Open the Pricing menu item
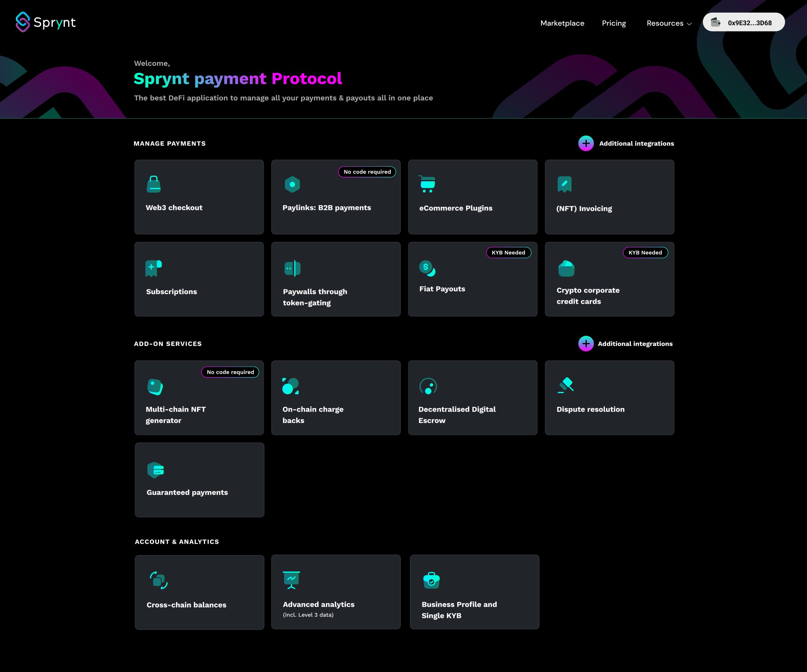 pyautogui.click(x=614, y=23)
